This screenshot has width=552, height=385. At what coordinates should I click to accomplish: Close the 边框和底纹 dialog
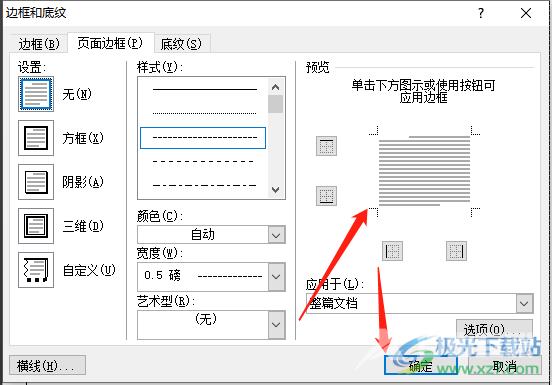click(526, 13)
